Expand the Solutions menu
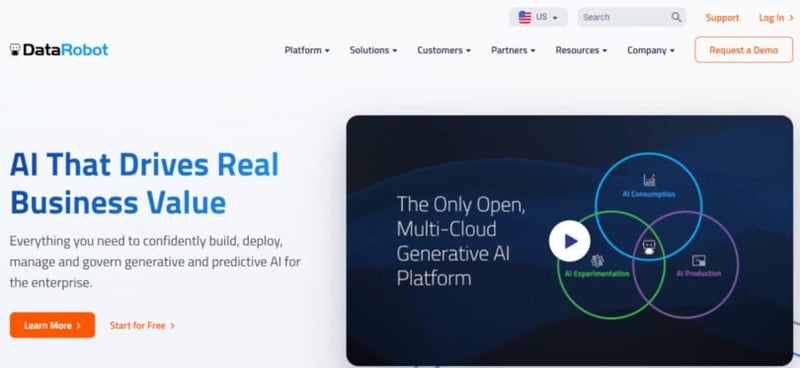 (x=373, y=50)
